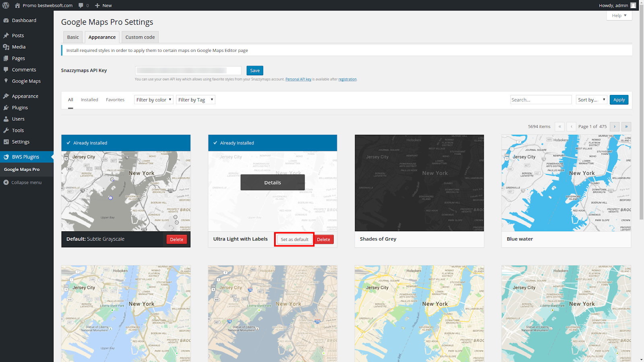This screenshot has width=644, height=362.
Task: Open the Sort by dropdown
Action: pyautogui.click(x=591, y=100)
